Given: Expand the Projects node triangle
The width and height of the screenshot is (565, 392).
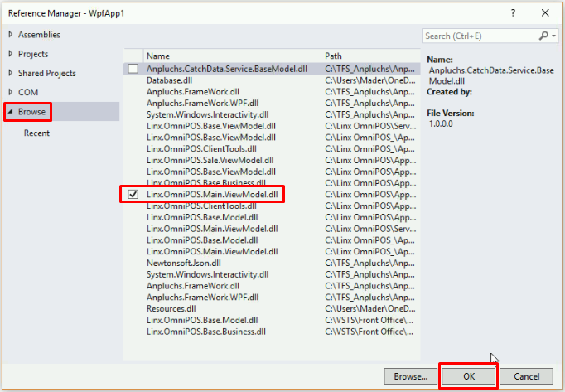Looking at the screenshot, I should point(11,54).
